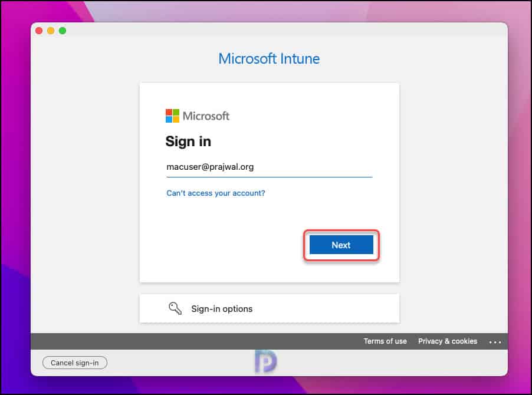
Task: Click the Sign in heading
Action: [x=188, y=141]
